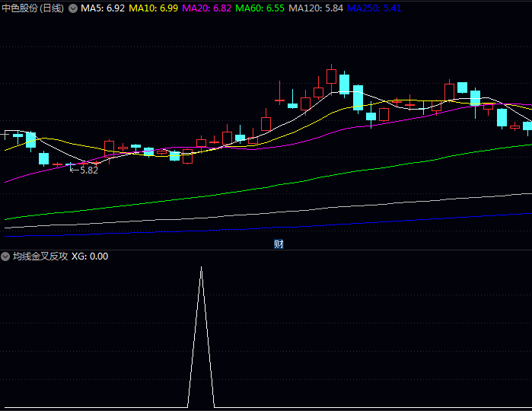Click the ←5.82 lowest price annotation

[84, 170]
